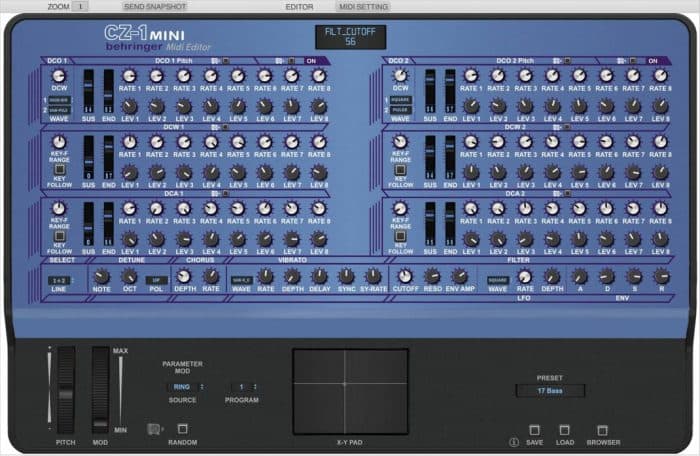700x456 pixels.
Task: Click the DCO 1 Pitch RATE 1 knob
Action: 129,76
